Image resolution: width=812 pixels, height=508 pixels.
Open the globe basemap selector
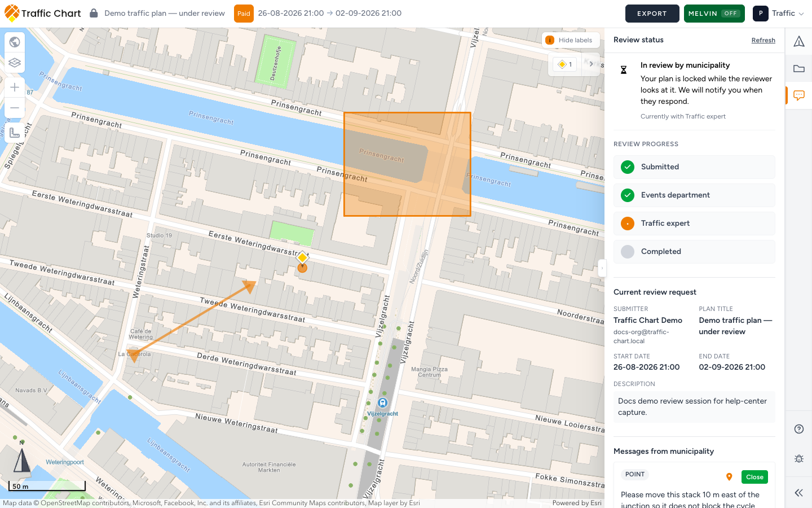pyautogui.click(x=15, y=42)
